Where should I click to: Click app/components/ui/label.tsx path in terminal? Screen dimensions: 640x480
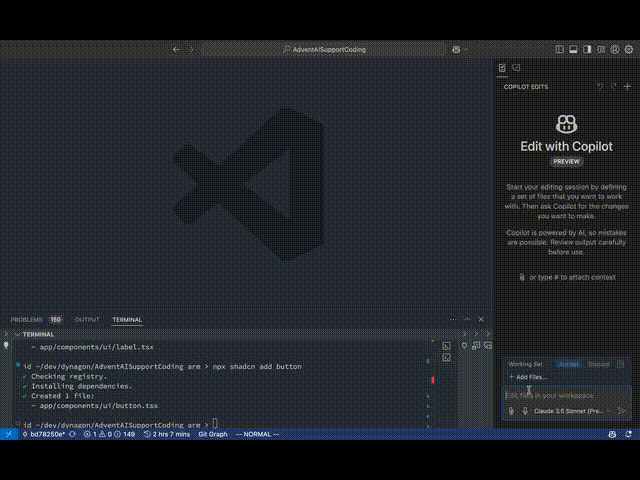point(96,347)
